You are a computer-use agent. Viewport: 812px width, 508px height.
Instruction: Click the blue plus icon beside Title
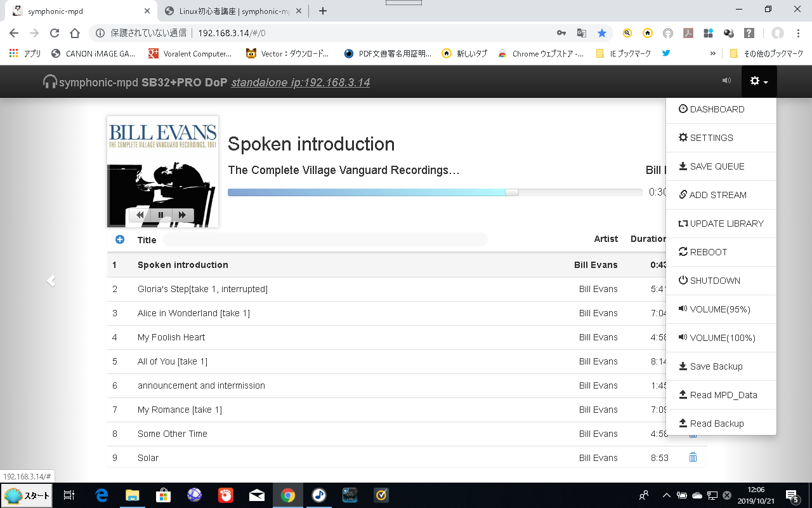[120, 239]
